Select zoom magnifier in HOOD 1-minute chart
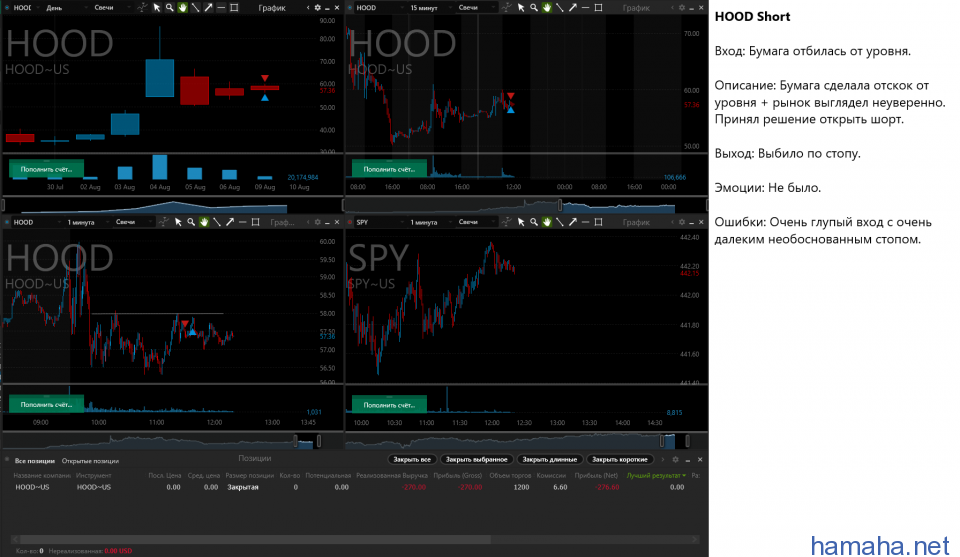960x557 pixels. pos(191,222)
